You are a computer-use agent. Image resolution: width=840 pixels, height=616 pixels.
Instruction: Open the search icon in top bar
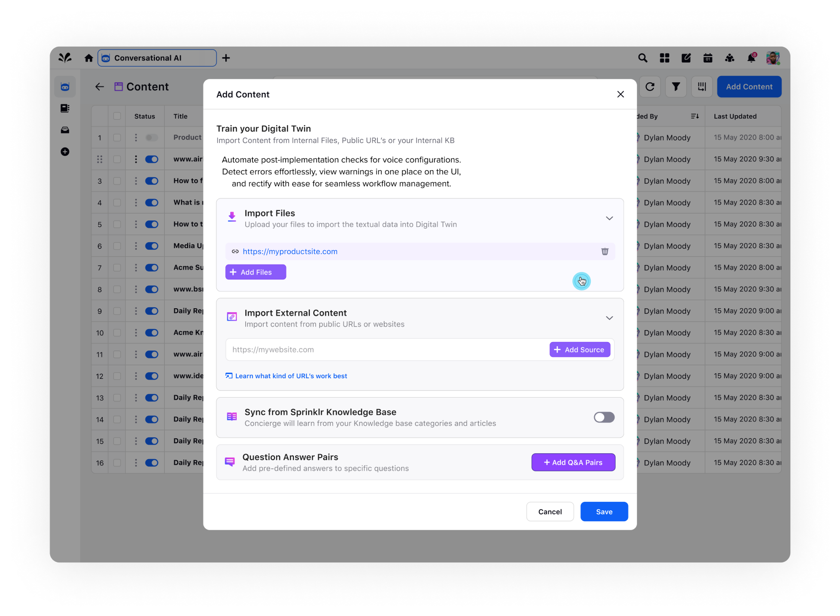(643, 58)
